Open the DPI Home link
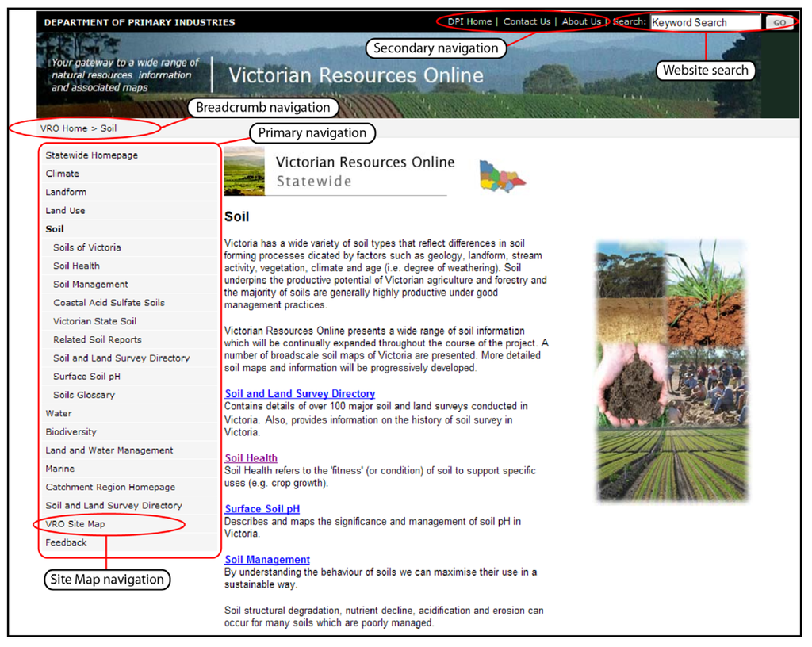Viewport: 812px width, 647px height. (469, 21)
